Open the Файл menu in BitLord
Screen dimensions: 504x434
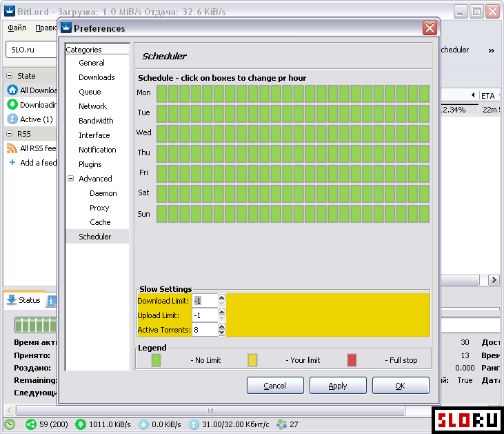(x=17, y=28)
